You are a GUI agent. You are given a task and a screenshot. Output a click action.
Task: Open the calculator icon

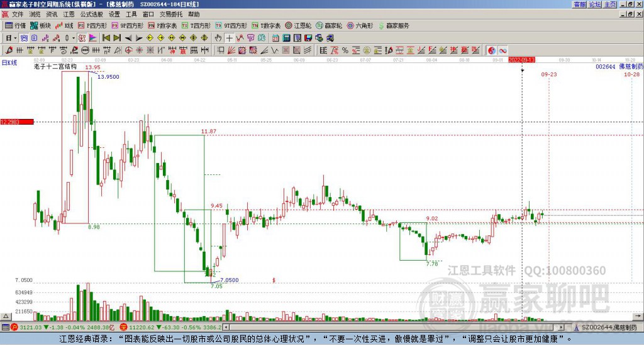click(287, 38)
